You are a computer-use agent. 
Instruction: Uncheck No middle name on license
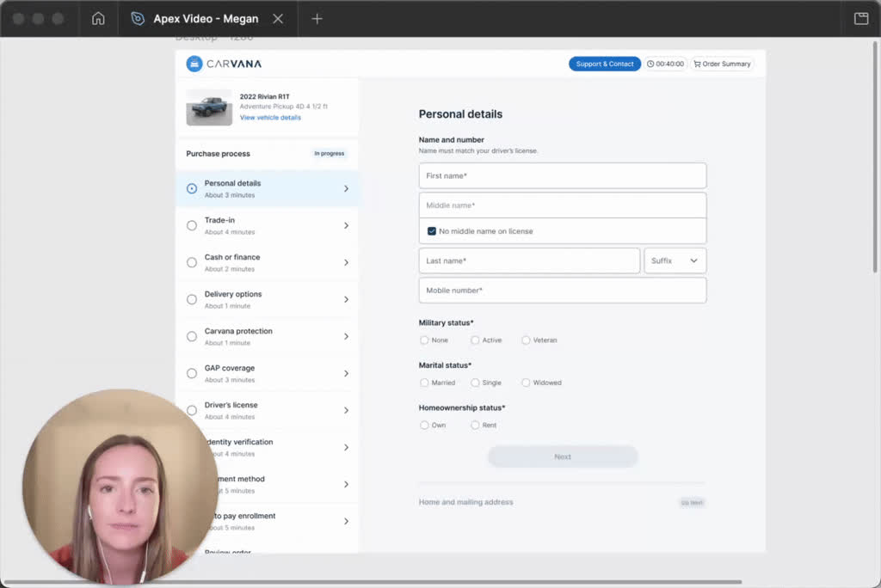pos(432,231)
